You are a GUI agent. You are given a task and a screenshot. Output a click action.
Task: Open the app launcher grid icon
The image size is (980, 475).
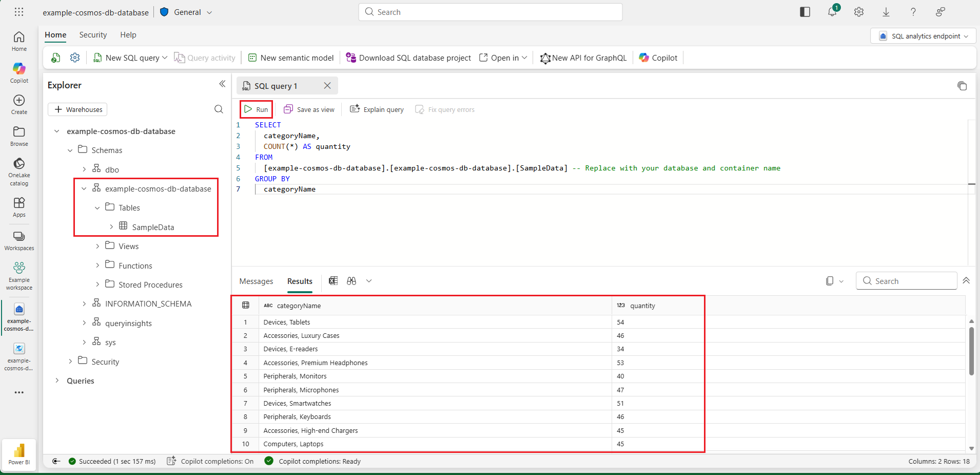point(19,12)
